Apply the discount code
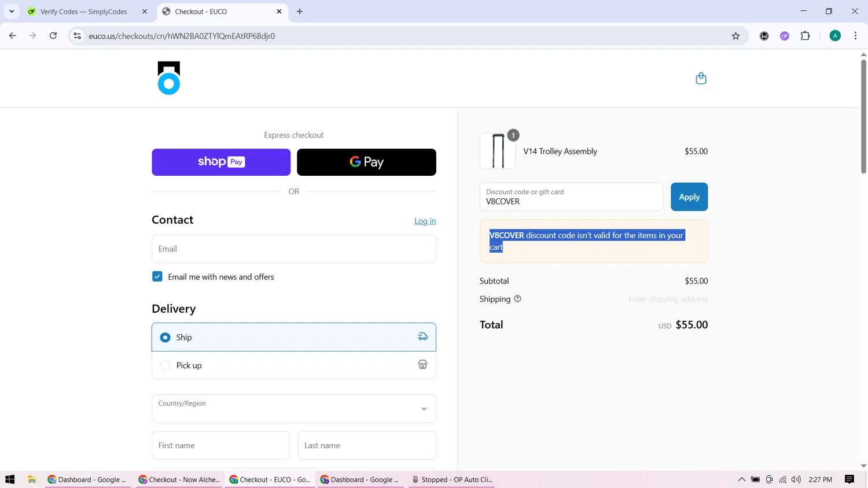This screenshot has width=868, height=488. (689, 197)
